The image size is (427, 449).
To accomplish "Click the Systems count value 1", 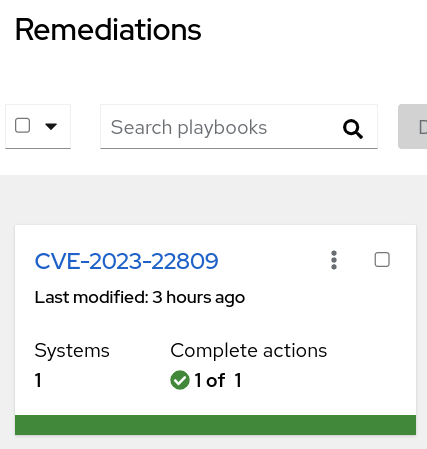I will (x=38, y=380).
